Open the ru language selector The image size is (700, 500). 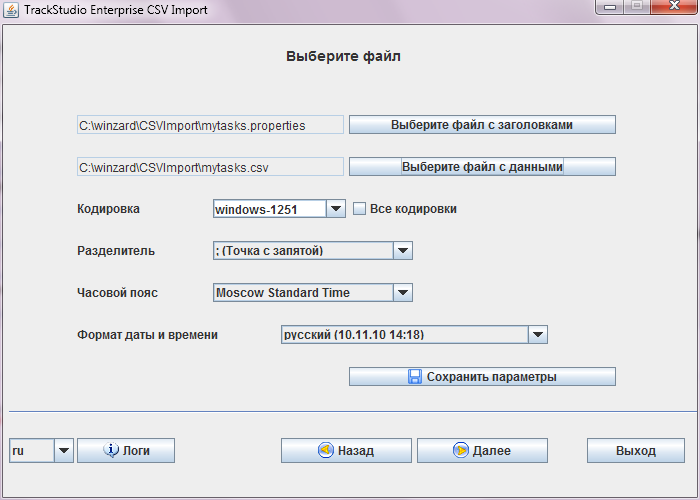pos(64,451)
